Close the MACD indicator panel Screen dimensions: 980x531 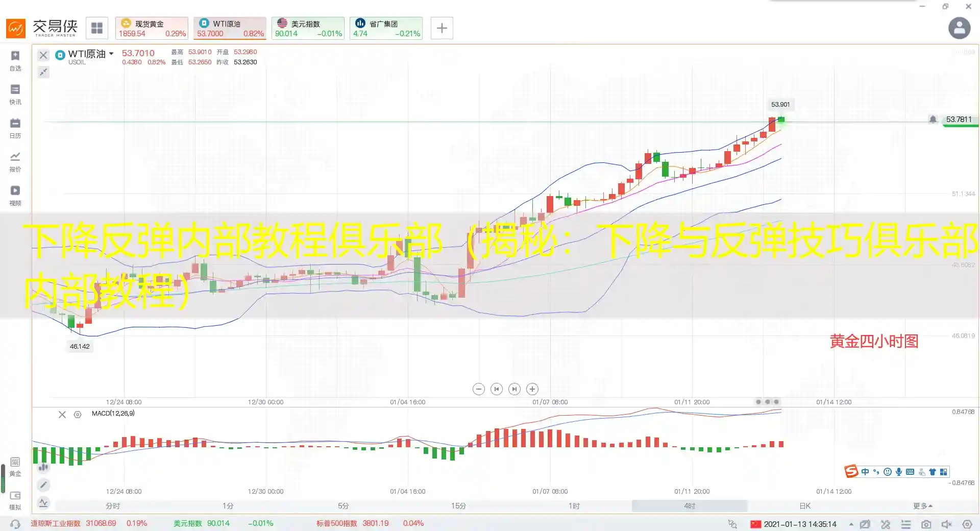pyautogui.click(x=62, y=415)
